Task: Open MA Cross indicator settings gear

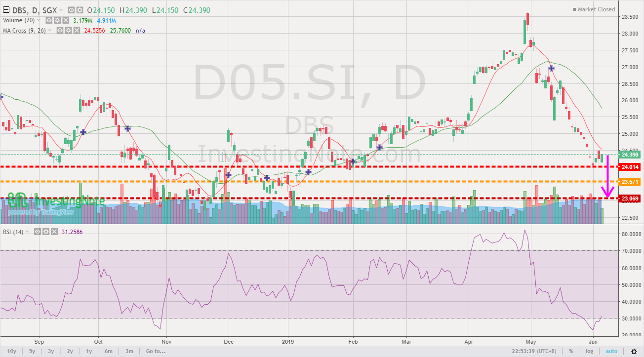Action: click(x=68, y=30)
